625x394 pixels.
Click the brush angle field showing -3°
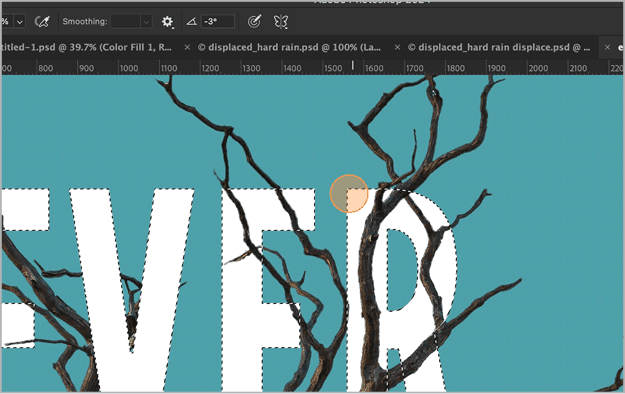coord(218,22)
